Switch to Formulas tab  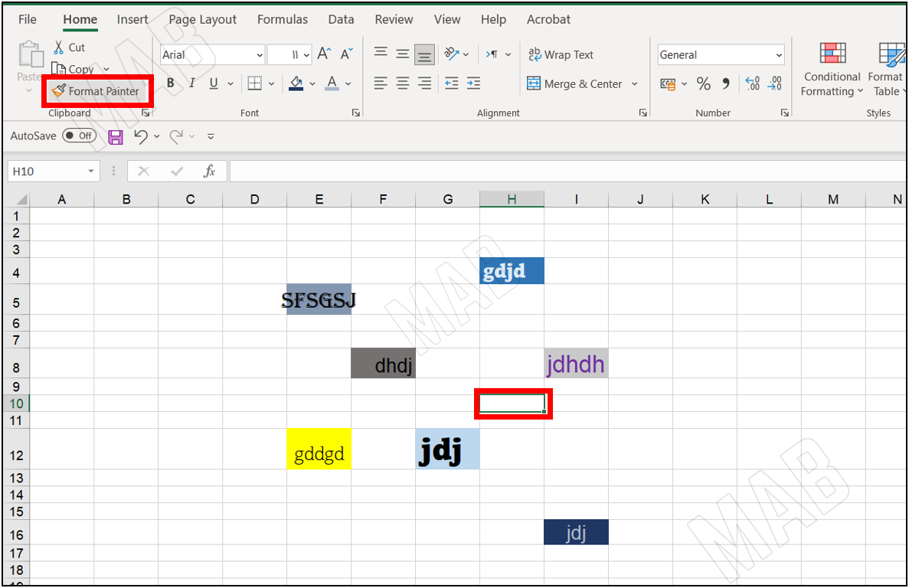point(283,19)
